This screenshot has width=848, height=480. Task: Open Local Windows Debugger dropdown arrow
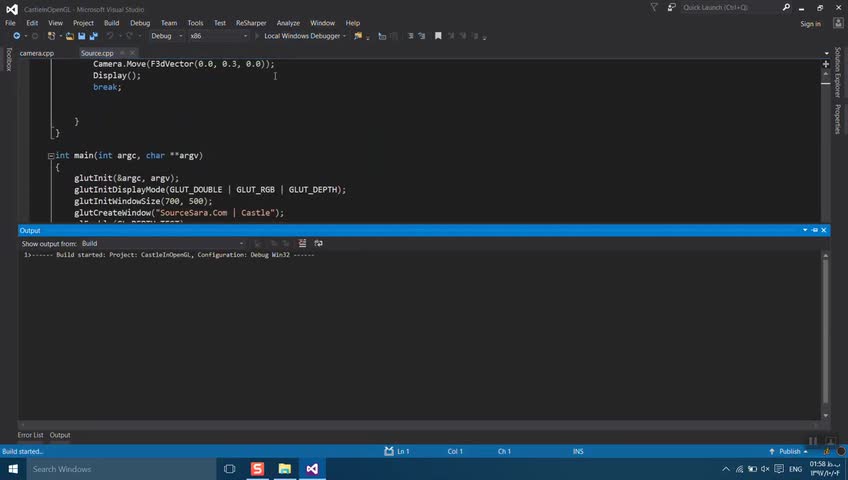(x=344, y=36)
